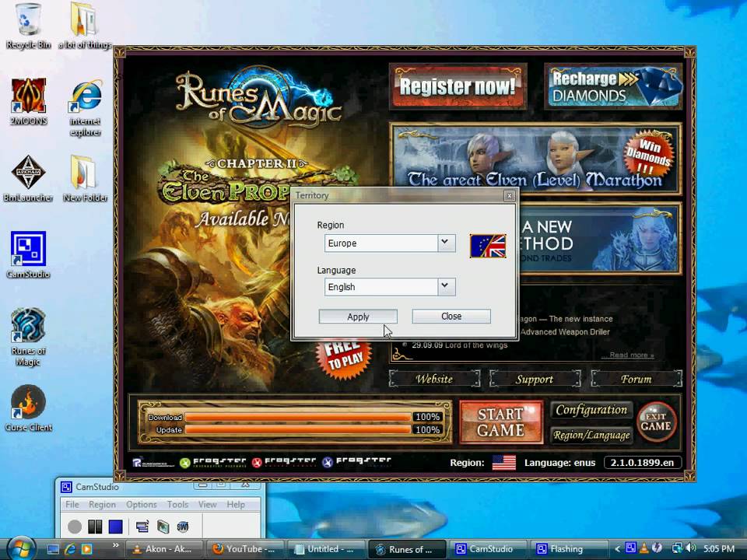The width and height of the screenshot is (747, 560).
Task: Click 'Lord of the wings' news item
Action: (459, 345)
